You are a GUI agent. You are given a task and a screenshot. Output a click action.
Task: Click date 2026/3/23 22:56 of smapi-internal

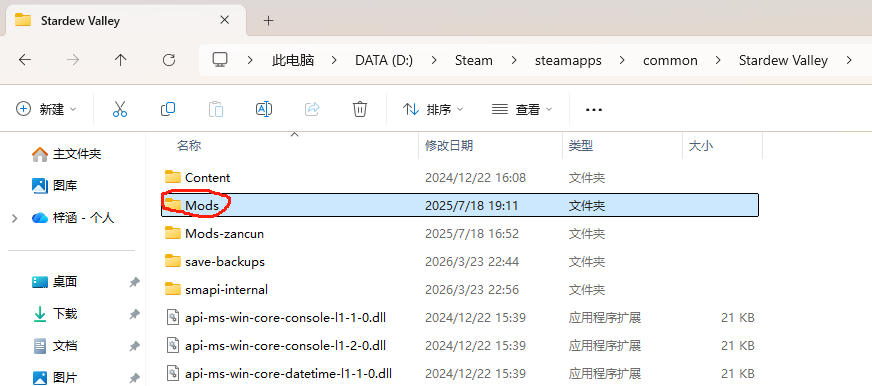(472, 290)
